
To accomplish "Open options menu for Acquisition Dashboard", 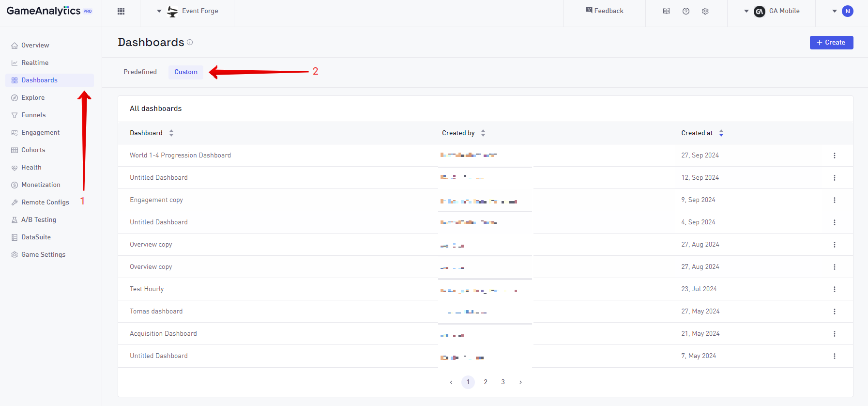I will pos(834,334).
